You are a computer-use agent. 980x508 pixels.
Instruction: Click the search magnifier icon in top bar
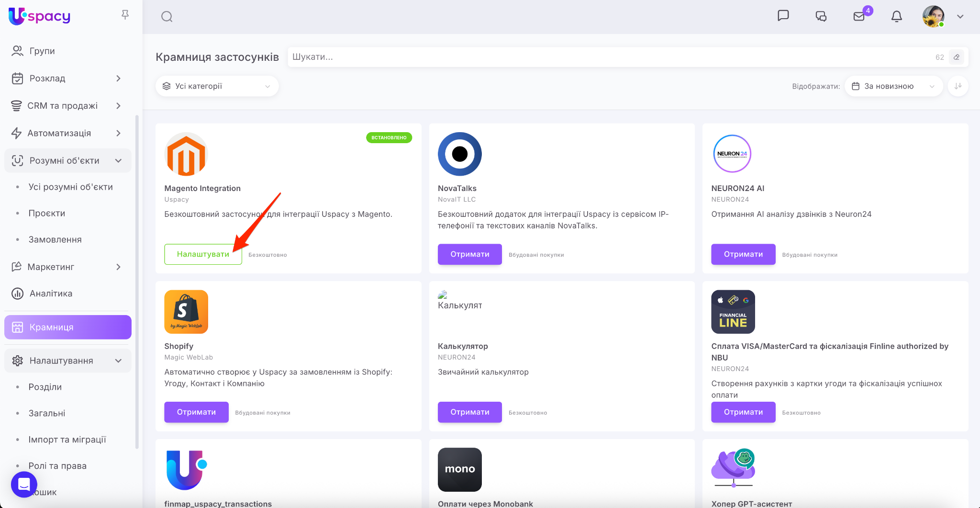point(167,17)
